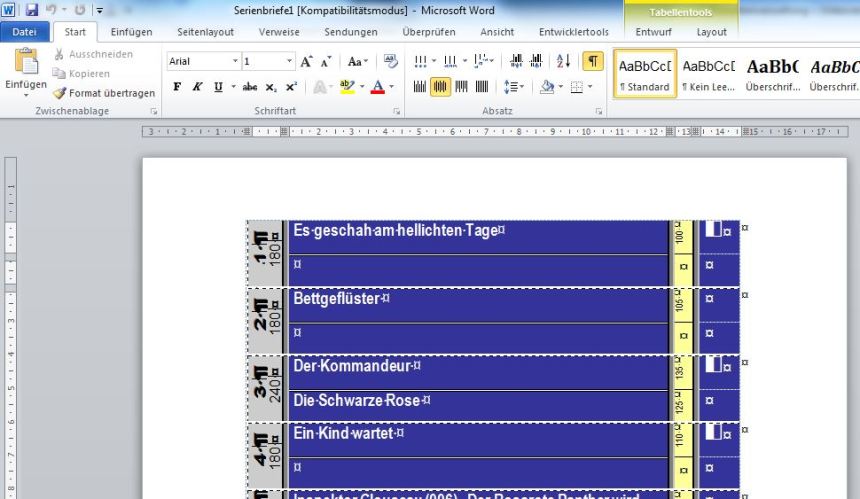Open Tabellentools Layout tab
The image size is (860, 499).
711,32
